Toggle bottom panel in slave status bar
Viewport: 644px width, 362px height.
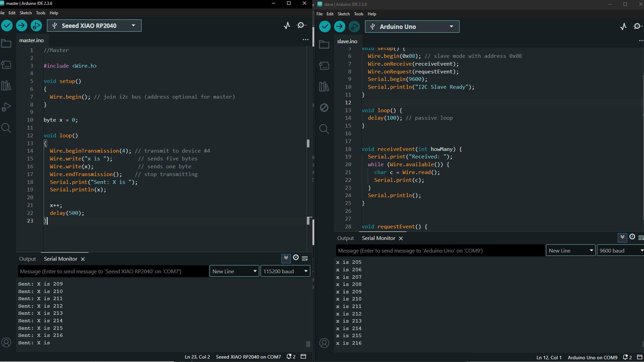click(x=640, y=357)
